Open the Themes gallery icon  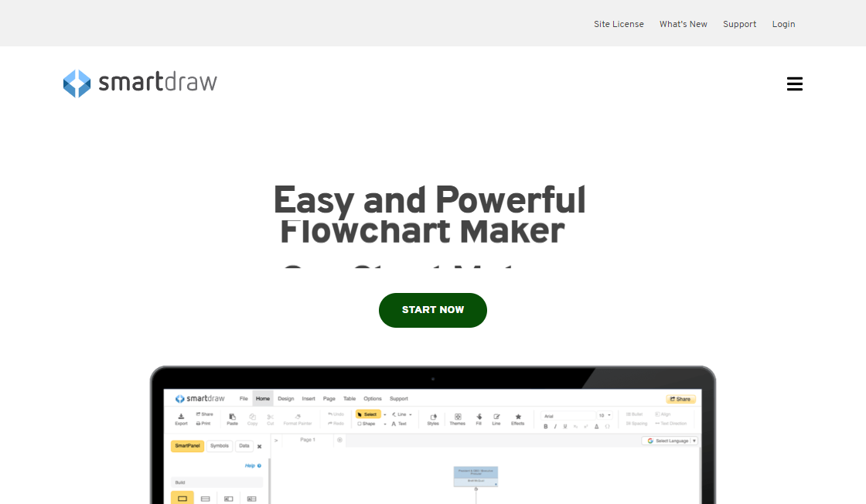click(456, 418)
